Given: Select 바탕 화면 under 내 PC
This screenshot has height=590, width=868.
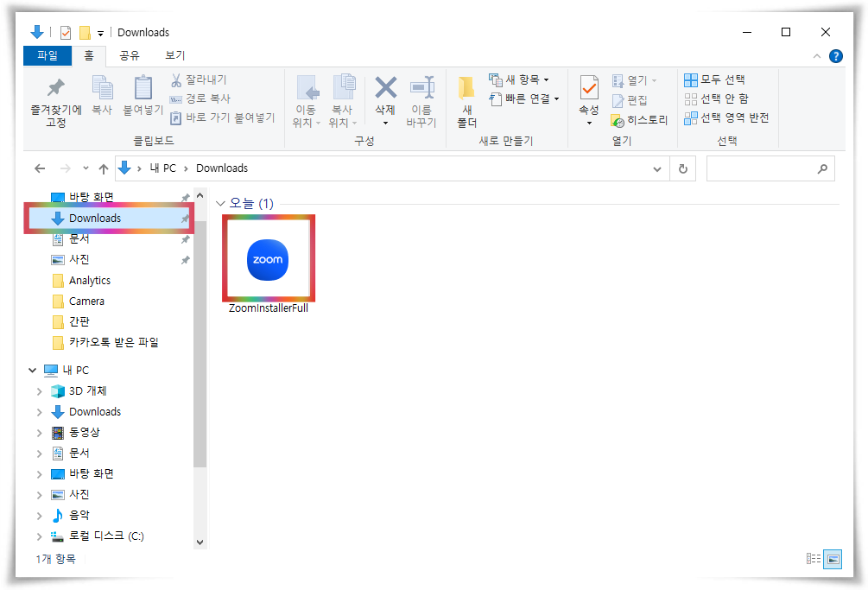Looking at the screenshot, I should click(x=82, y=473).
